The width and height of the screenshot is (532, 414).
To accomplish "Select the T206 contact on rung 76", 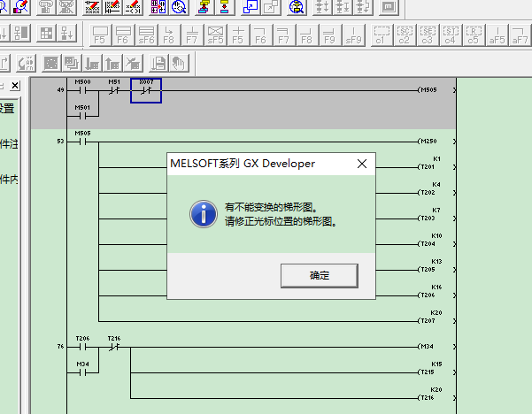I will pos(82,347).
